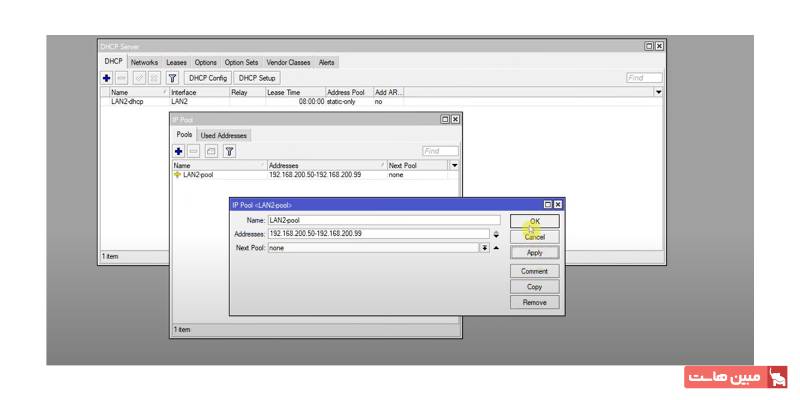Open the filter funnel in the IP Pool toolbar
The height and width of the screenshot is (400, 800).
click(230, 152)
